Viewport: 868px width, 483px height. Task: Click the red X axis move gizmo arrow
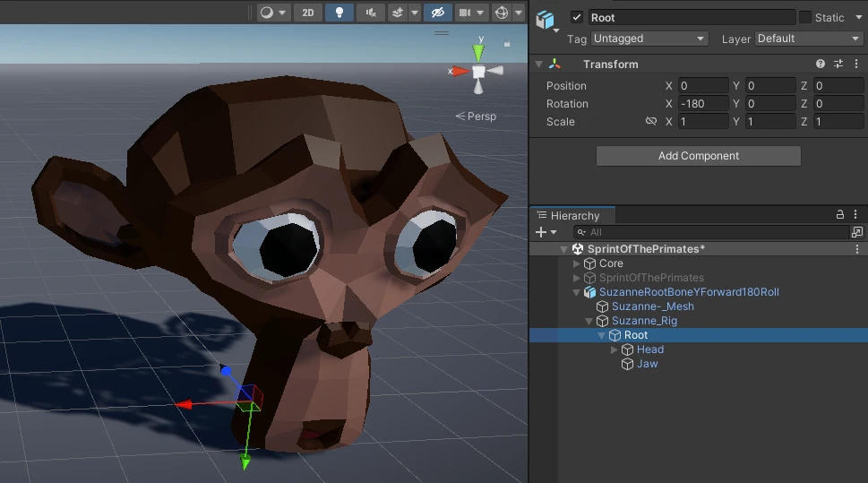(x=185, y=405)
